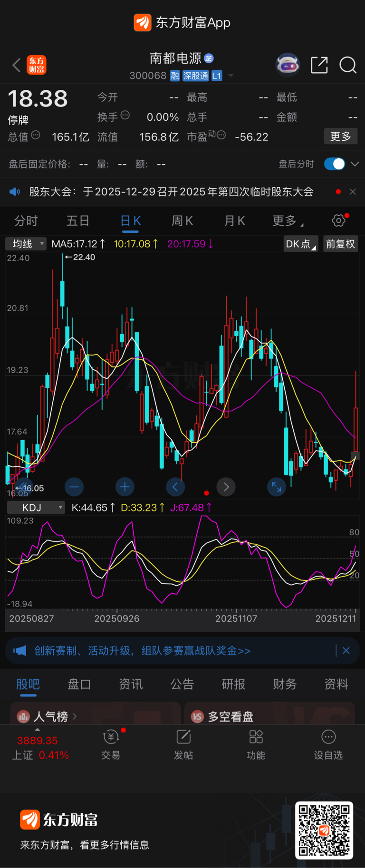The height and width of the screenshot is (868, 365).
Task: Tap the K:44.65 indicator value
Action: tap(93, 508)
